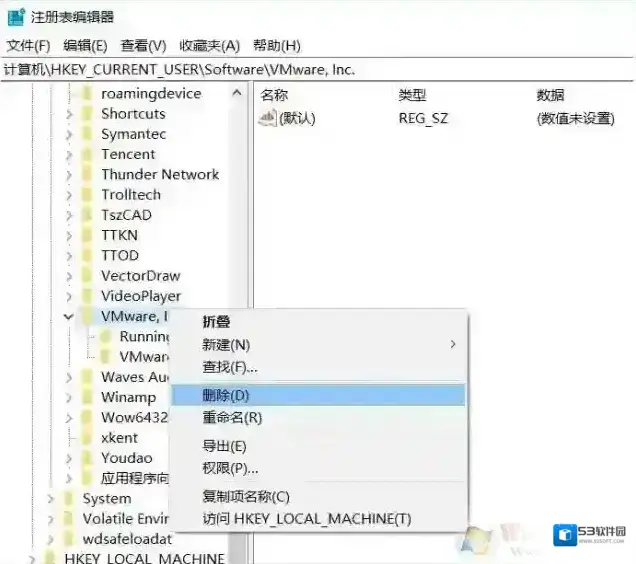Click the Registry Editor app icon in title bar

[16, 16]
